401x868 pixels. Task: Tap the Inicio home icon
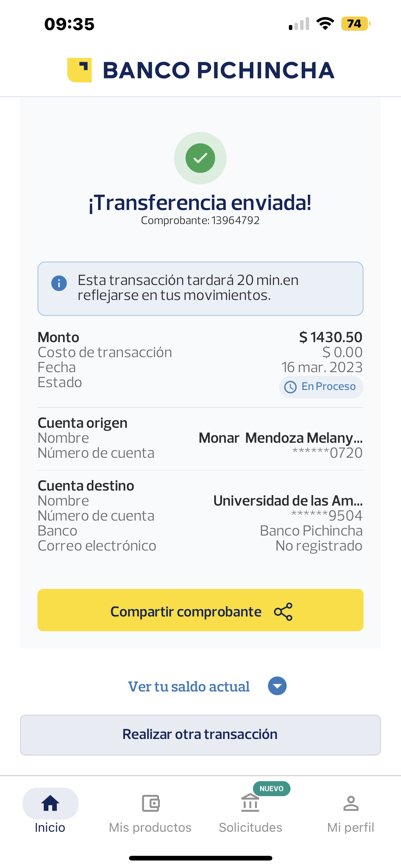[x=51, y=804]
